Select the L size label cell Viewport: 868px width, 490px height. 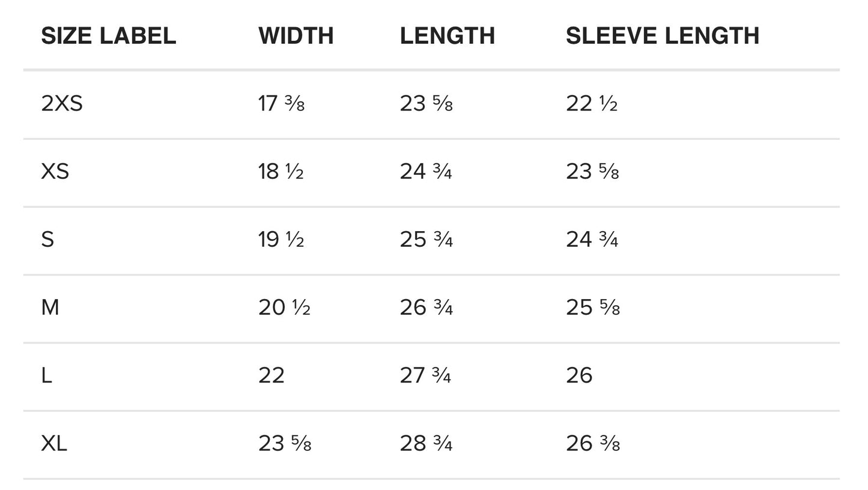coord(46,375)
